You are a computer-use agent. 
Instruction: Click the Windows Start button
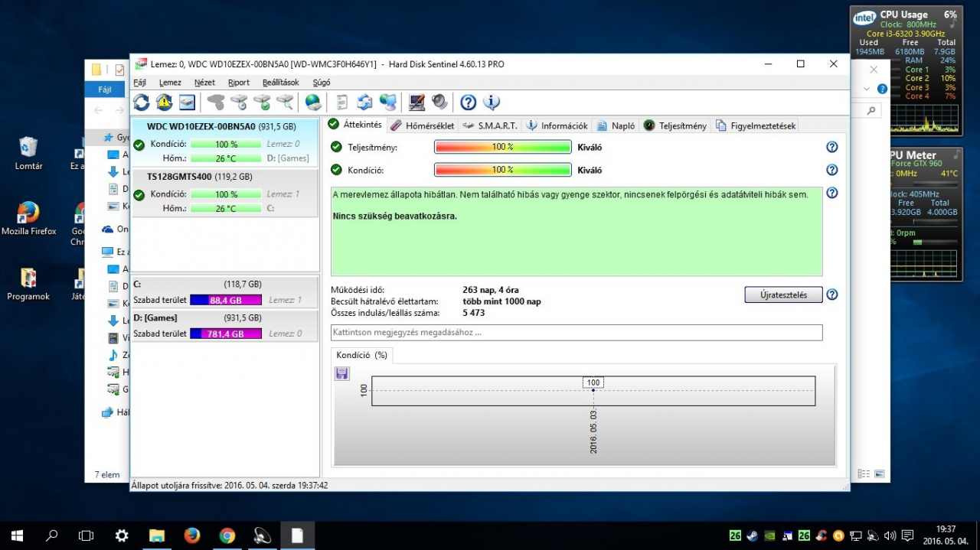click(17, 535)
